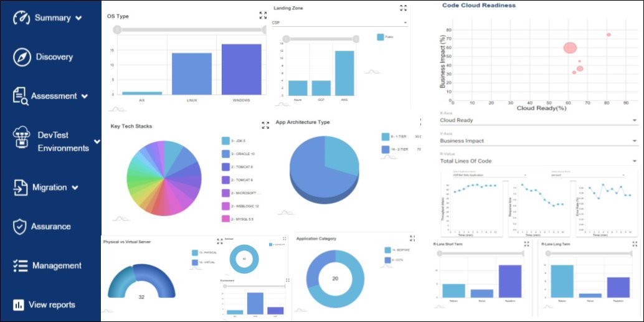
Task: Expand the Summary menu chevron
Action: [79, 18]
